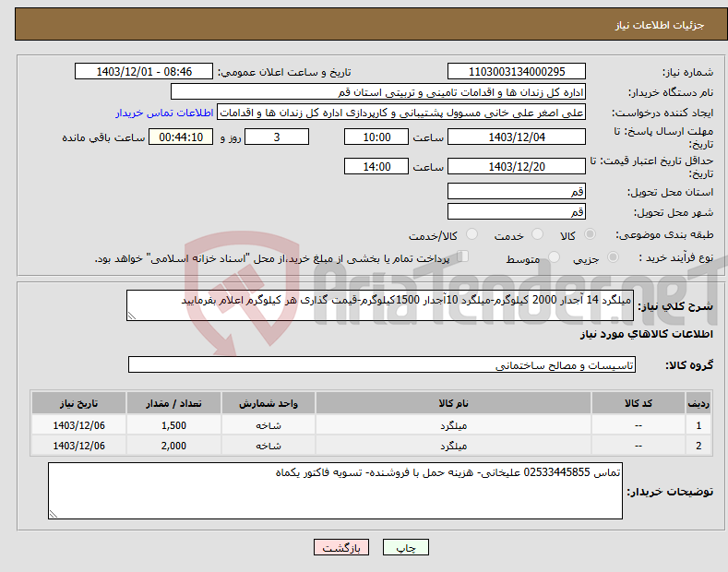Screen dimensions: 728x572
Task: Open the اطلاعات تماس خریدار link
Action: pyautogui.click(x=164, y=113)
